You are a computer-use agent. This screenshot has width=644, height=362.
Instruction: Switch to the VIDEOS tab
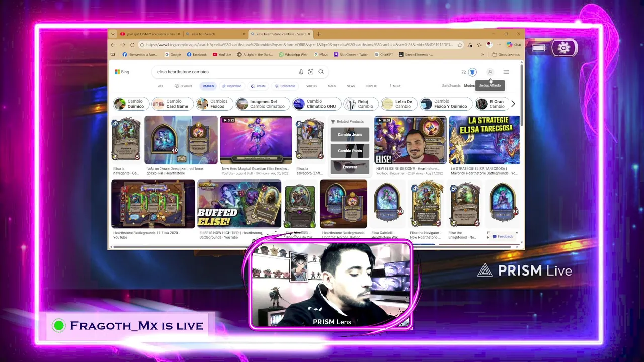[312, 86]
